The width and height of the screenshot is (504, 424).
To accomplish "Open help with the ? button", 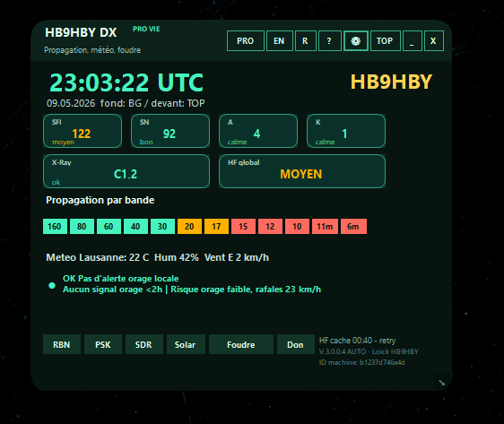I will point(329,41).
